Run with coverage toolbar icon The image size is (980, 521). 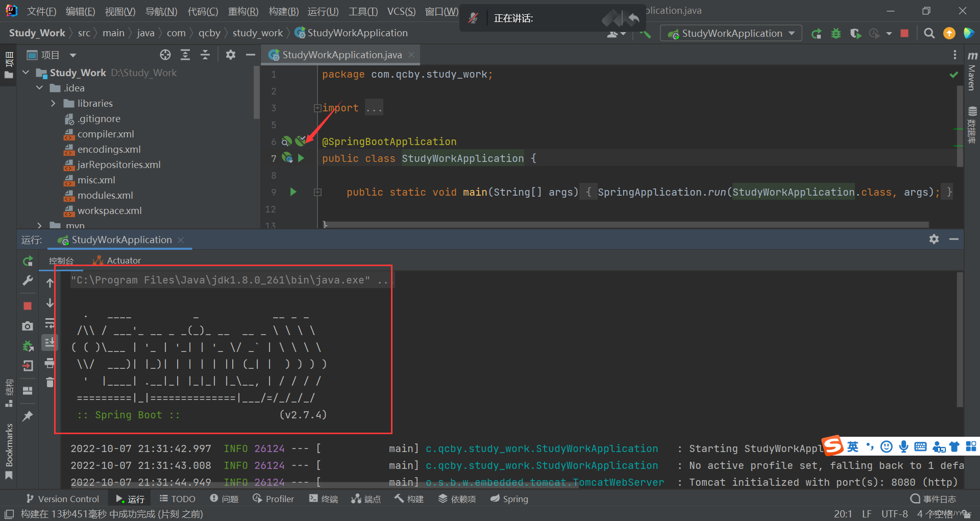[855, 34]
